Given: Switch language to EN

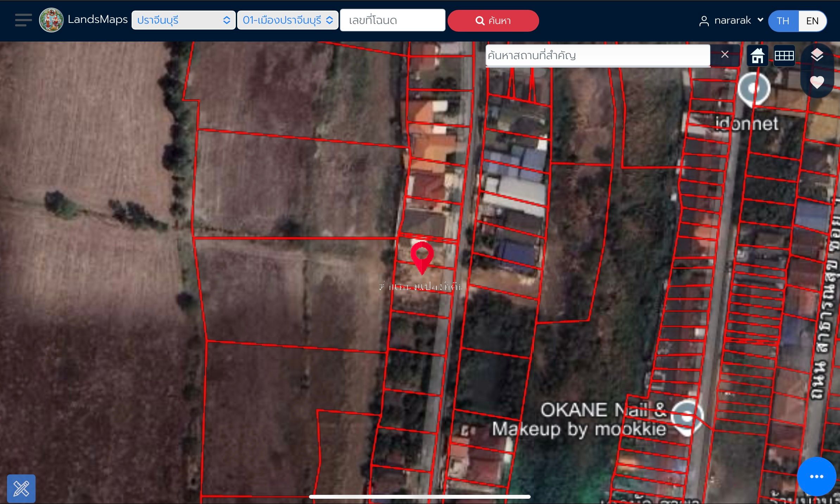Looking at the screenshot, I should [812, 21].
